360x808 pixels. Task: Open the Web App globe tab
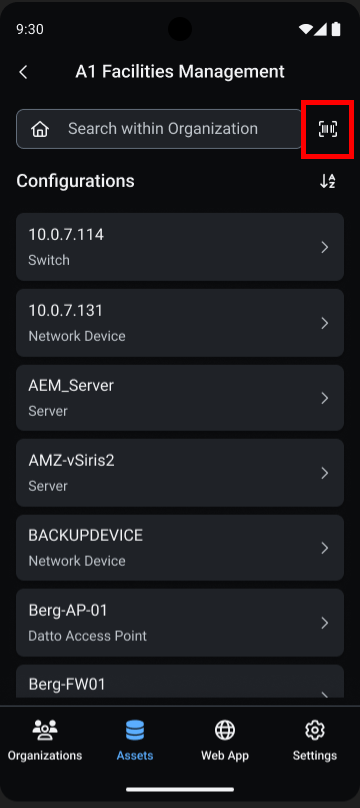click(225, 740)
